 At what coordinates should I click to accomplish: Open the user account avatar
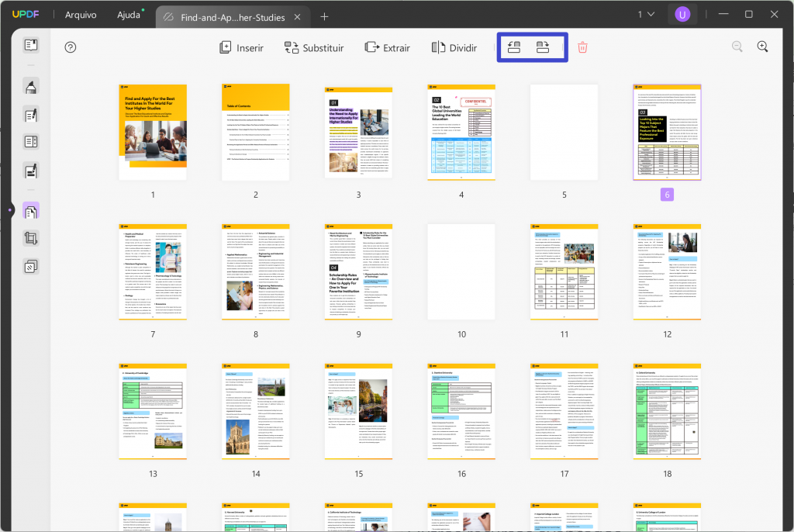[682, 14]
